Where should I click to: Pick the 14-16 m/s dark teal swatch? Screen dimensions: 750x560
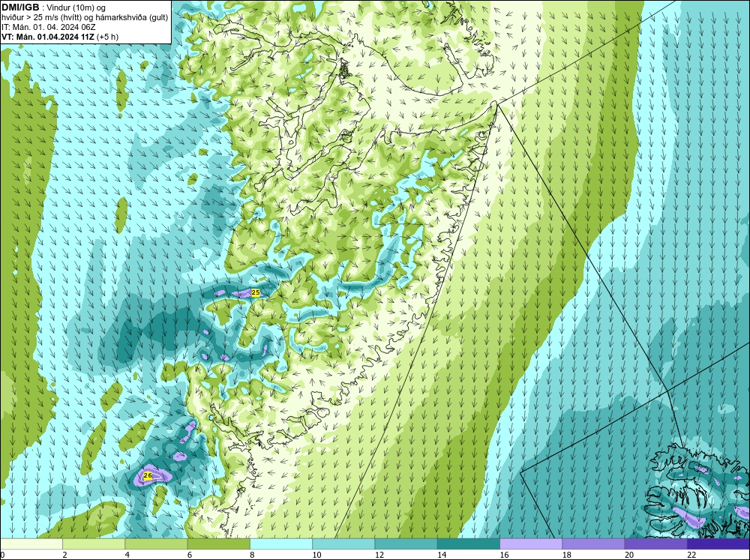point(469,544)
